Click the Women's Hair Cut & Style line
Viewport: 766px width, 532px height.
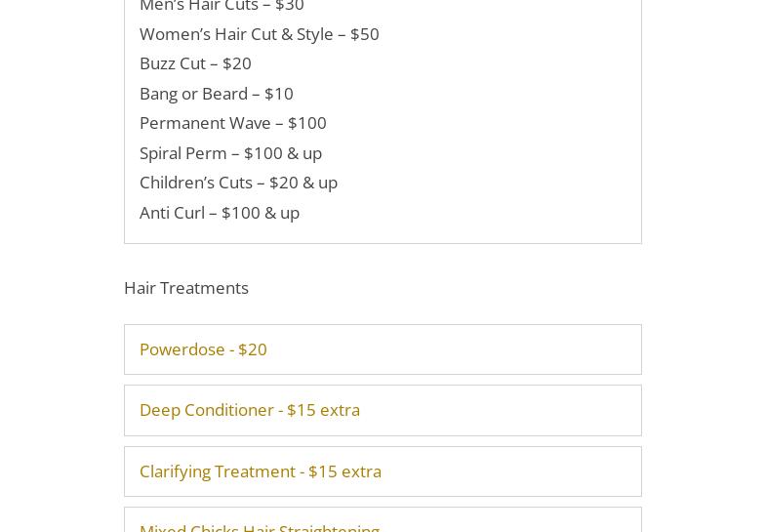pos(259,34)
